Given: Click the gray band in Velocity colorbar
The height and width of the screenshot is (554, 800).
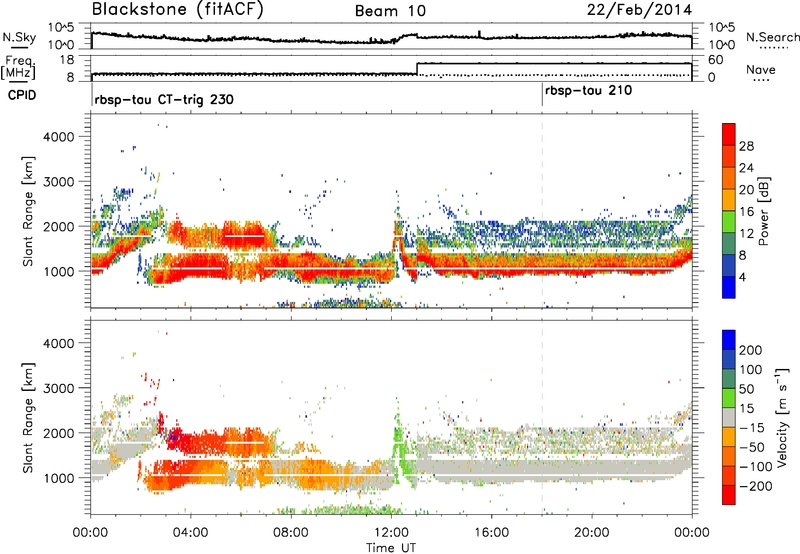Looking at the screenshot, I should [x=729, y=418].
